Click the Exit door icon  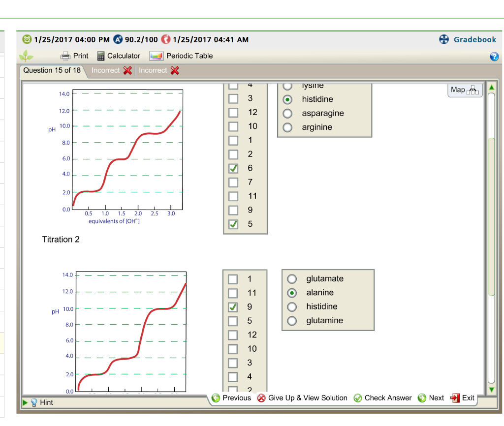455,398
